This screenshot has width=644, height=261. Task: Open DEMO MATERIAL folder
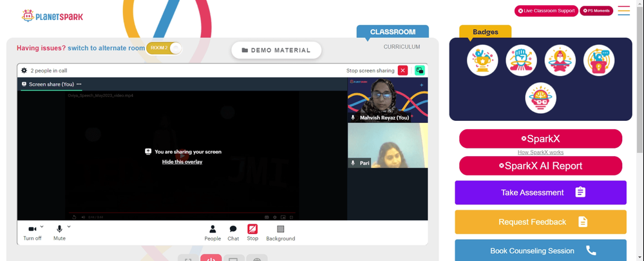pos(276,50)
